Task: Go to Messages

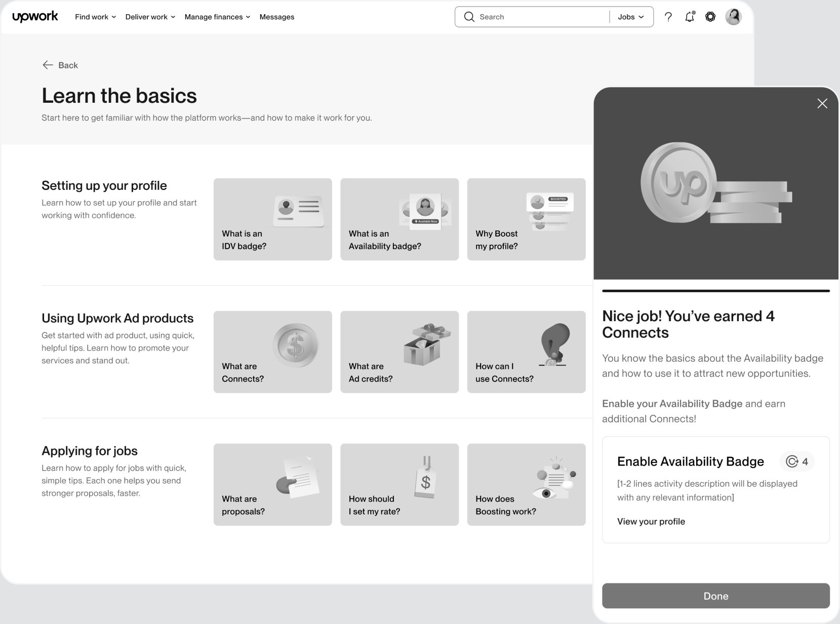Action: (277, 17)
